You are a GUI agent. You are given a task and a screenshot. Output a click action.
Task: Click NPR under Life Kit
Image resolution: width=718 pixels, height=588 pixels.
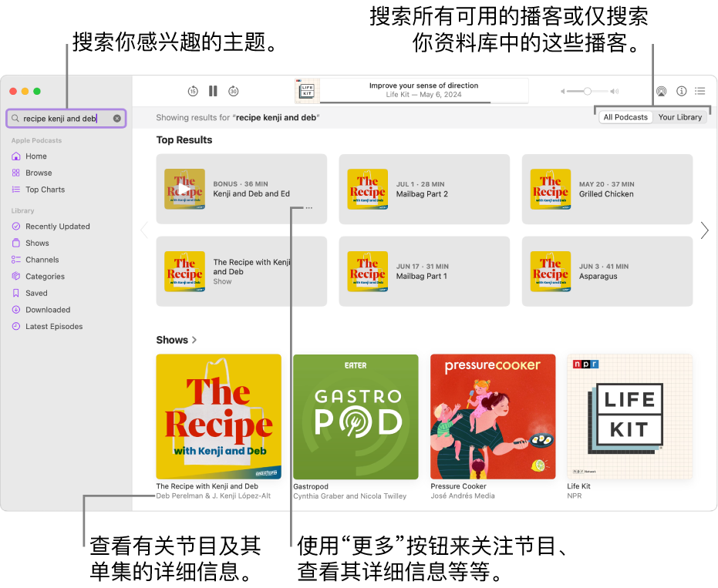click(x=575, y=496)
